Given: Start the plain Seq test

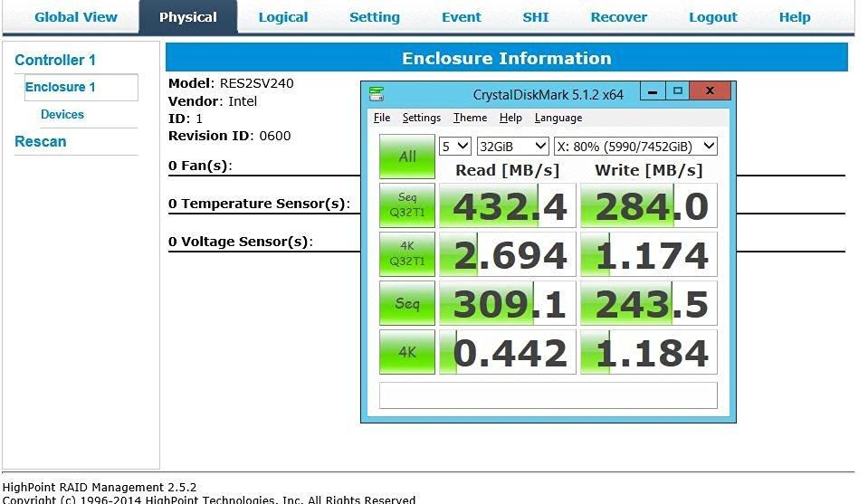Looking at the screenshot, I should click(407, 303).
